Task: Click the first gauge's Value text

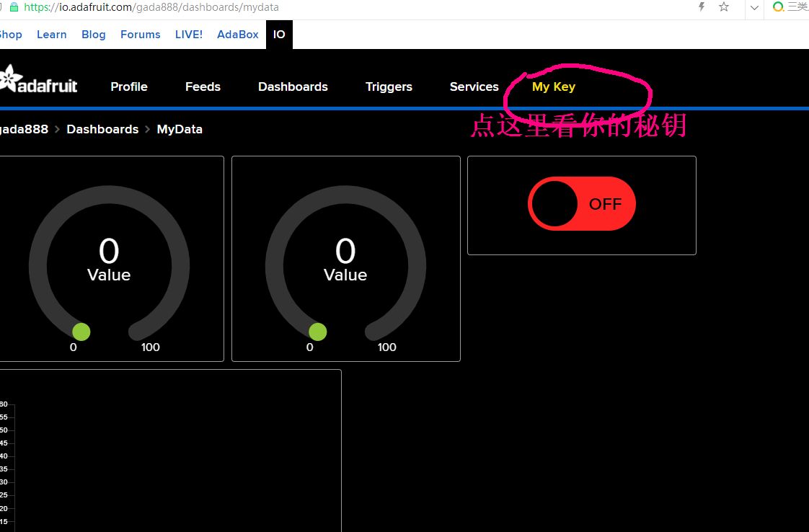Action: click(x=109, y=275)
